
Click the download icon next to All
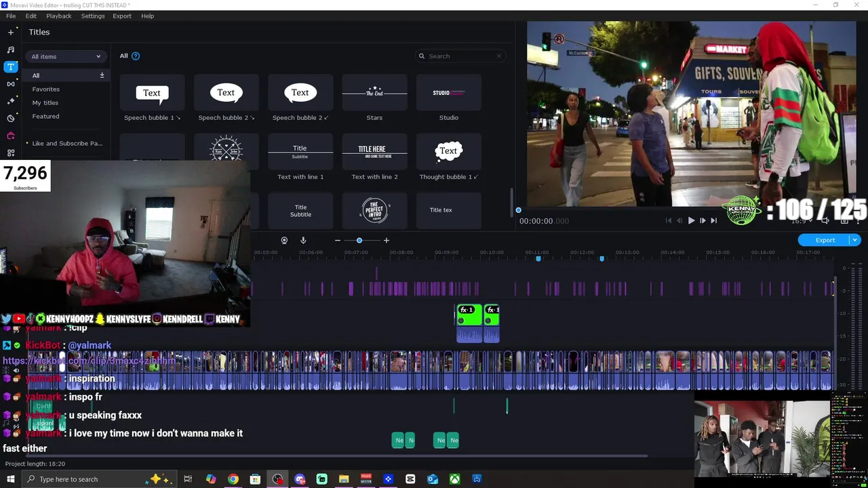tap(102, 75)
